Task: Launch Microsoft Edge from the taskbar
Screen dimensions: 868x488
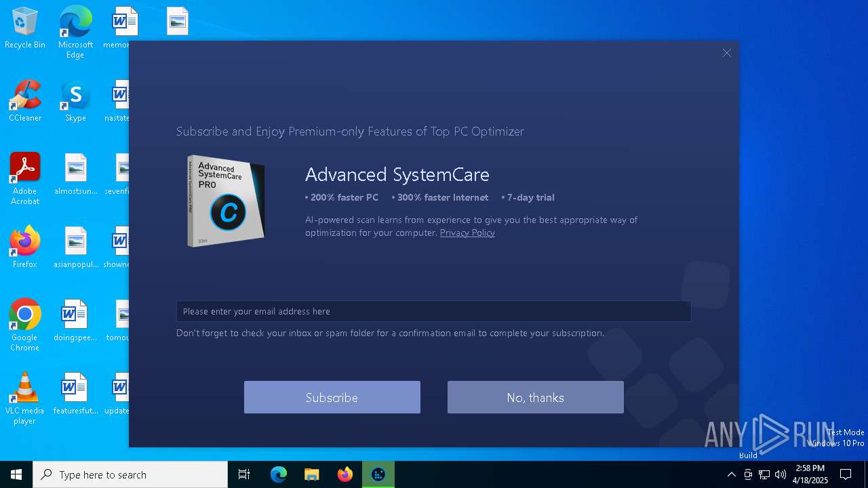Action: coord(279,474)
